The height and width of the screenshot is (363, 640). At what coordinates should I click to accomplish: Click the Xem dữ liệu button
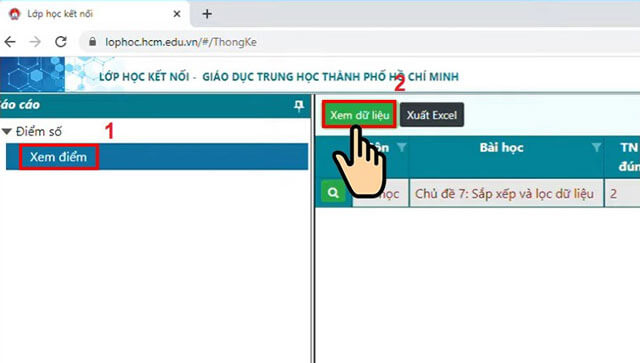click(359, 115)
